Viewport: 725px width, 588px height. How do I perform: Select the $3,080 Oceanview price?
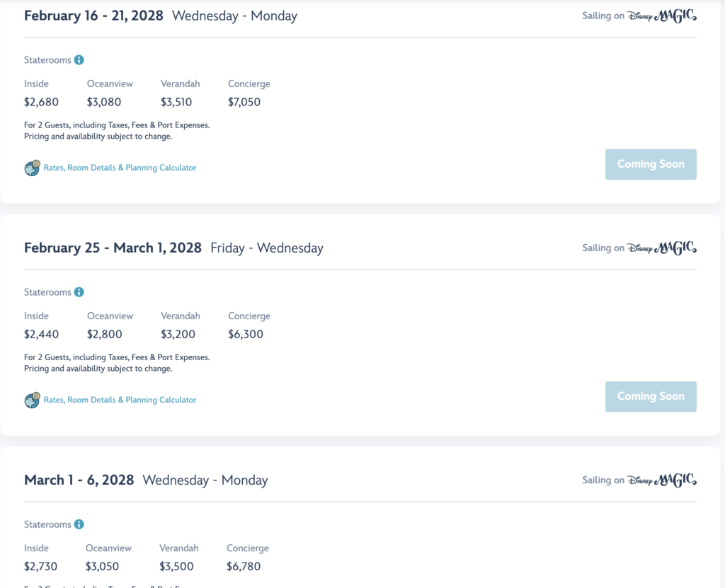coord(104,102)
